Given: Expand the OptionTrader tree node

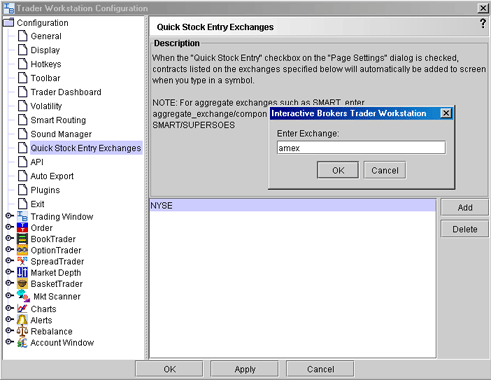Looking at the screenshot, I should coord(10,249).
